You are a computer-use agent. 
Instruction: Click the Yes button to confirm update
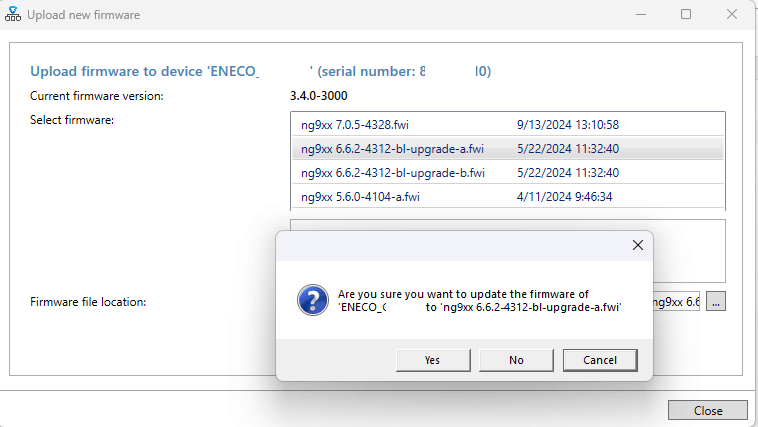point(432,360)
